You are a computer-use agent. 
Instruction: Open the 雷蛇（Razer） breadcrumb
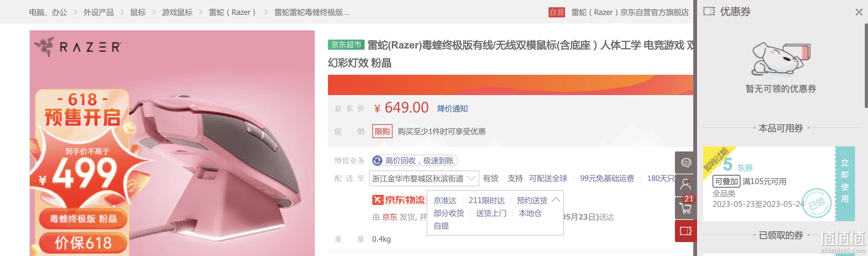pyautogui.click(x=232, y=12)
